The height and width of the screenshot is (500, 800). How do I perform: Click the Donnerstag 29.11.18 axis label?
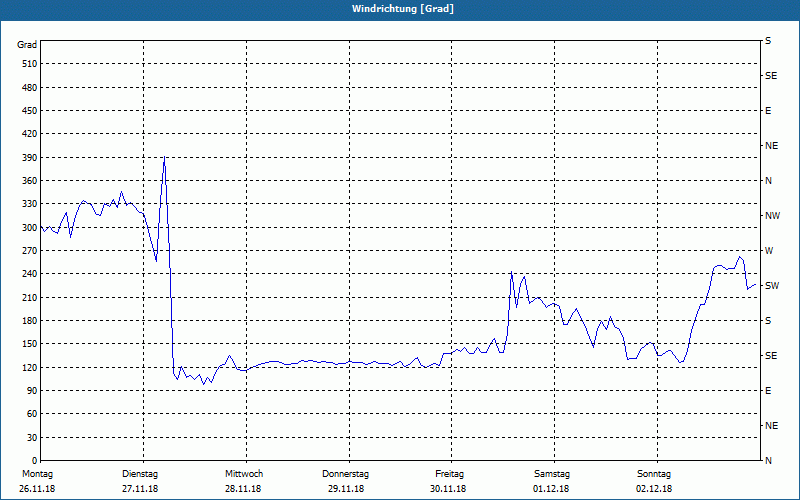pyautogui.click(x=346, y=481)
